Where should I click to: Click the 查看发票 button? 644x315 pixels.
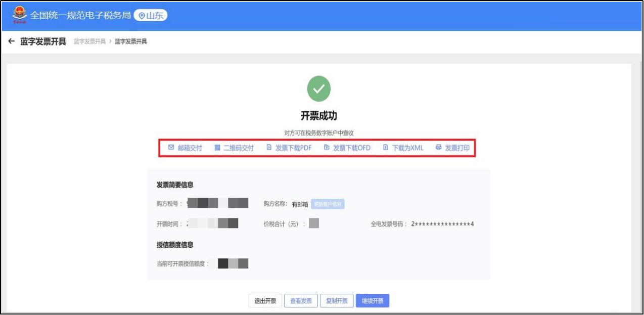pyautogui.click(x=301, y=301)
